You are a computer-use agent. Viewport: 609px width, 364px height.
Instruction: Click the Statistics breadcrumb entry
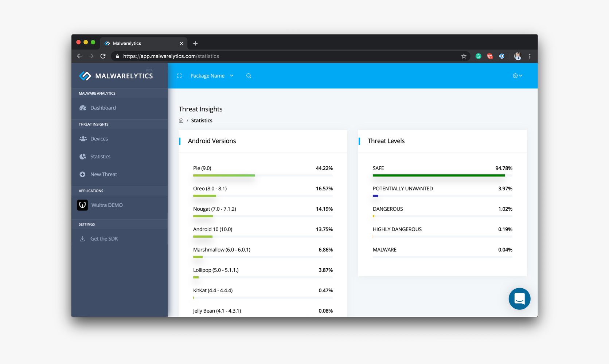click(202, 120)
